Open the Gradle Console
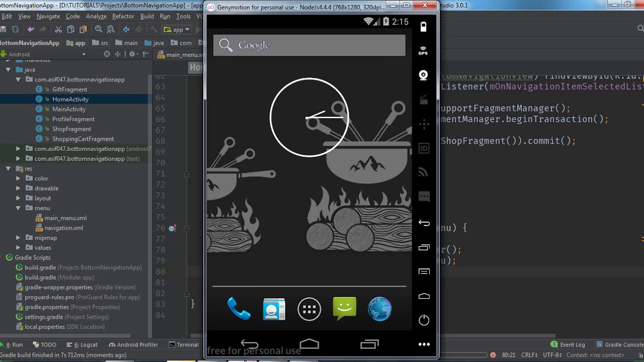 point(620,345)
